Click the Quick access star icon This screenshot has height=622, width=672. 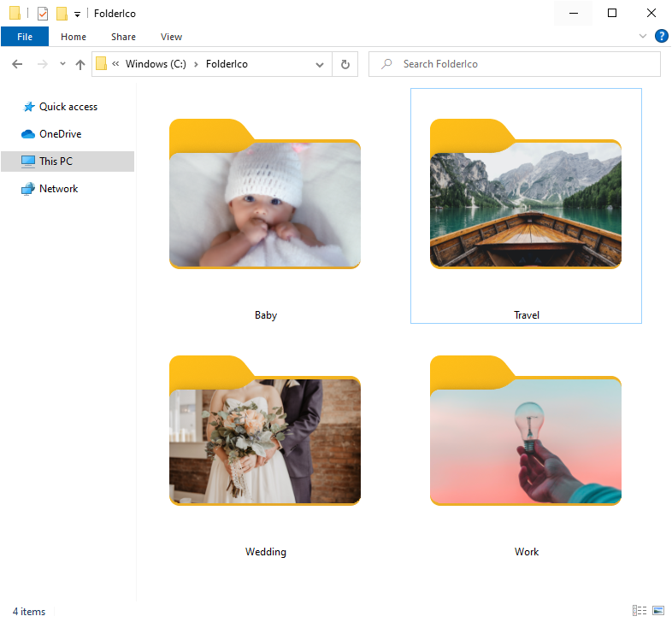pos(28,107)
